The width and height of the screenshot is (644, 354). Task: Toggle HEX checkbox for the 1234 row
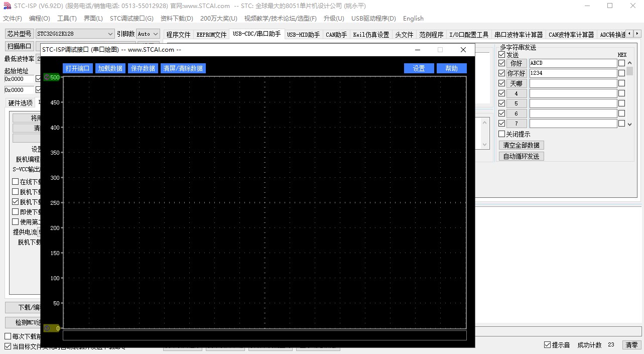(621, 73)
